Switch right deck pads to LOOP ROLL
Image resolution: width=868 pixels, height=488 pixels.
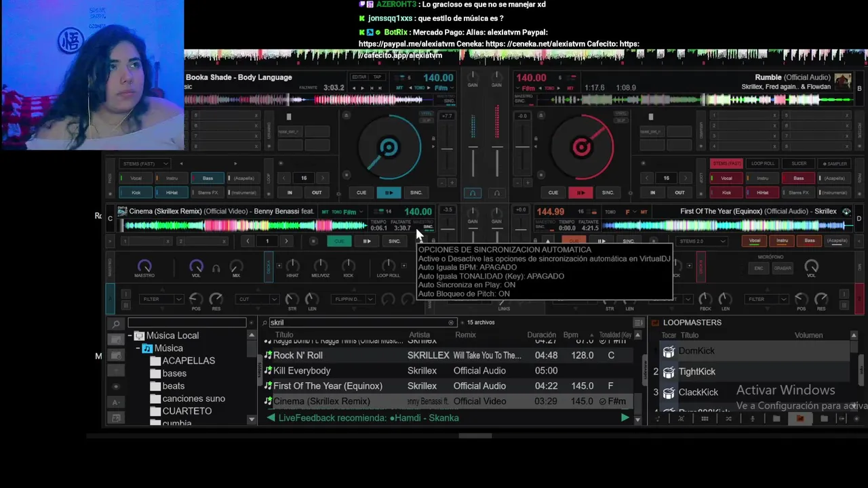[x=763, y=163]
